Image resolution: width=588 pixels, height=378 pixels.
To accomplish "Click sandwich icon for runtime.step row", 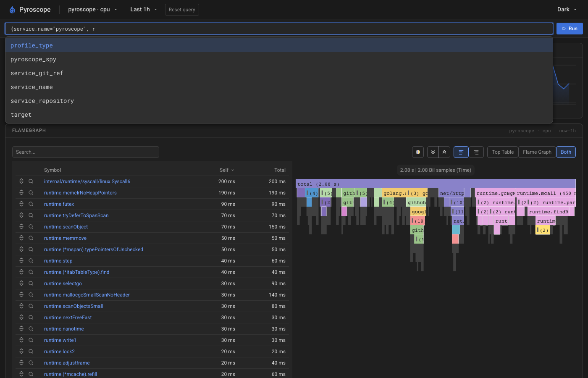I will click(x=21, y=261).
